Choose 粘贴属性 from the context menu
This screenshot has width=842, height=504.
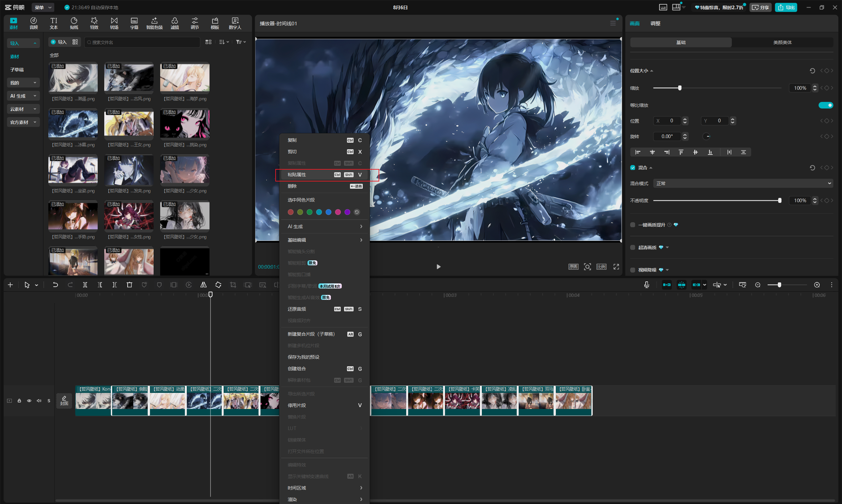coord(324,175)
